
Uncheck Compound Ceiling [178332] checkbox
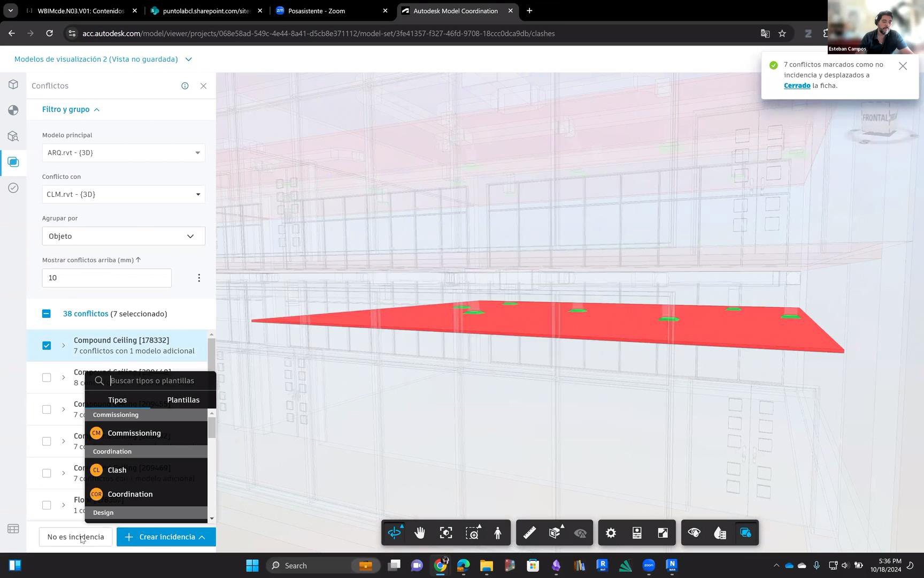[x=47, y=346]
